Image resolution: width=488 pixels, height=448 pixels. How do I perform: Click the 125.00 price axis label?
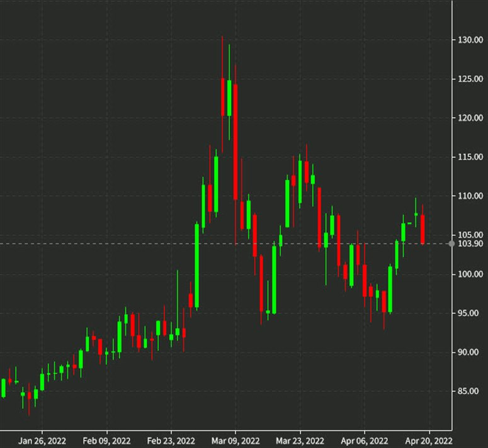[x=470, y=79]
